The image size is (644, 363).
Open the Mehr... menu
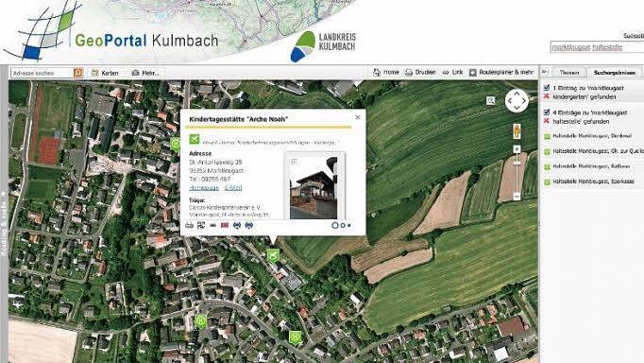(x=145, y=73)
